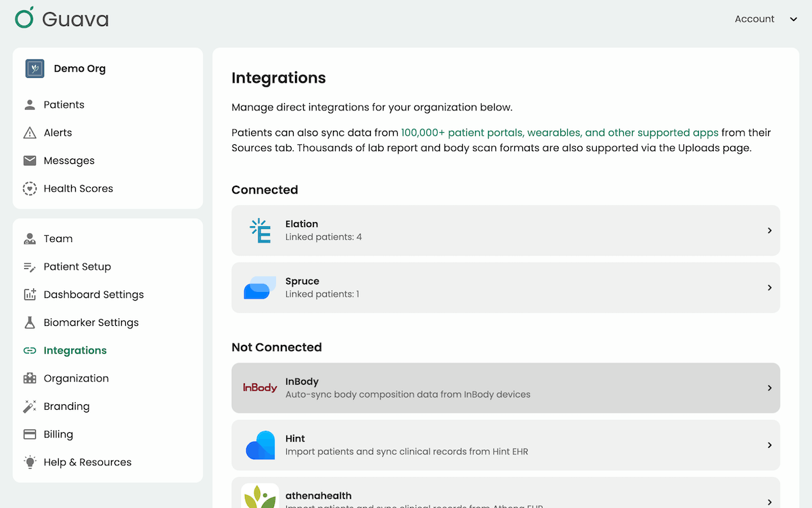Click the "Not Connected" section heading
The height and width of the screenshot is (508, 812).
pos(277,347)
